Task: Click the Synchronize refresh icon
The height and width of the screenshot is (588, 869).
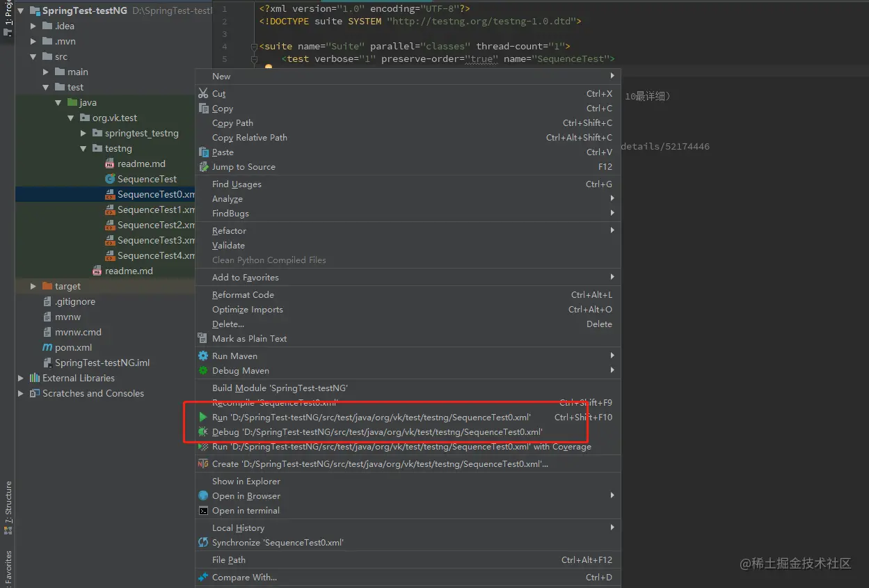Action: 203,542
